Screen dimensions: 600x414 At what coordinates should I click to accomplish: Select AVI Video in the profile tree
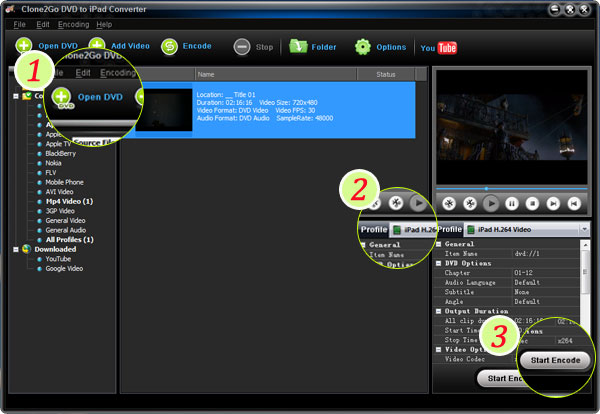pos(59,192)
